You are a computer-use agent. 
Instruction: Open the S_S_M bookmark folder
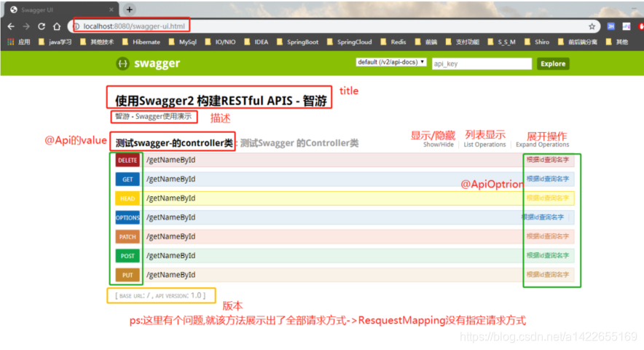point(501,42)
